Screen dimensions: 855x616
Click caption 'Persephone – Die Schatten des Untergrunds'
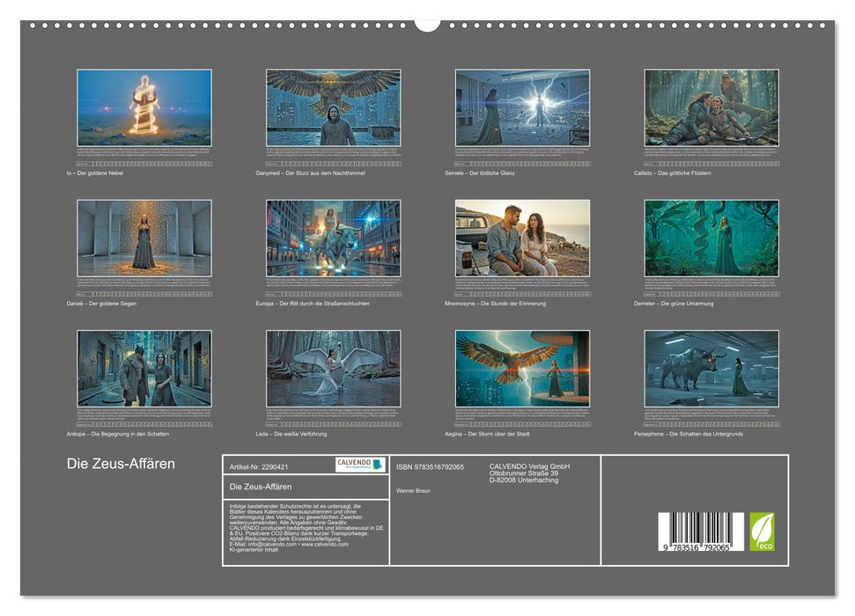coord(689,434)
